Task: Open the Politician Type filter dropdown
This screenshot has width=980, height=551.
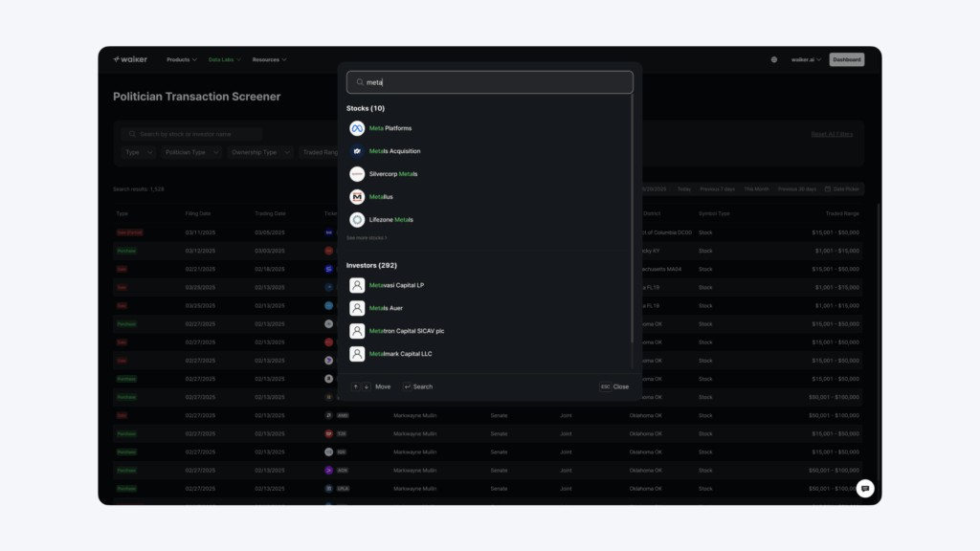Action: [191, 152]
